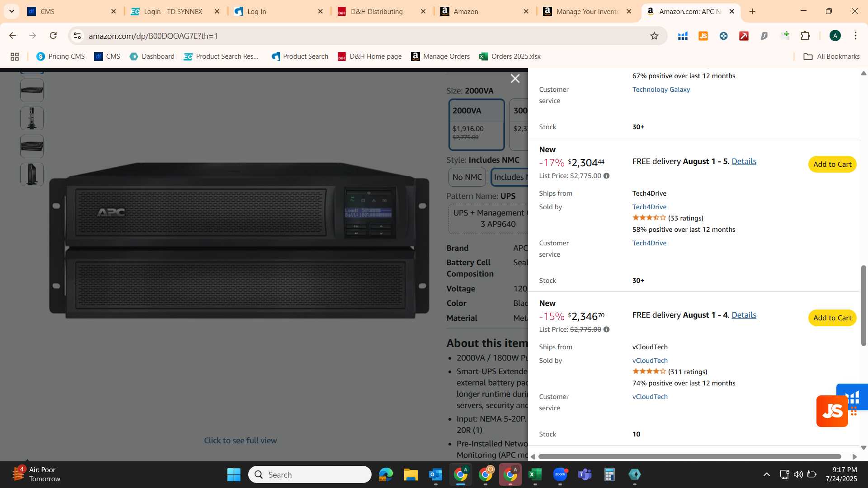Viewport: 868px width, 488px height.
Task: Open Outlook from taskbar
Action: 435,474
